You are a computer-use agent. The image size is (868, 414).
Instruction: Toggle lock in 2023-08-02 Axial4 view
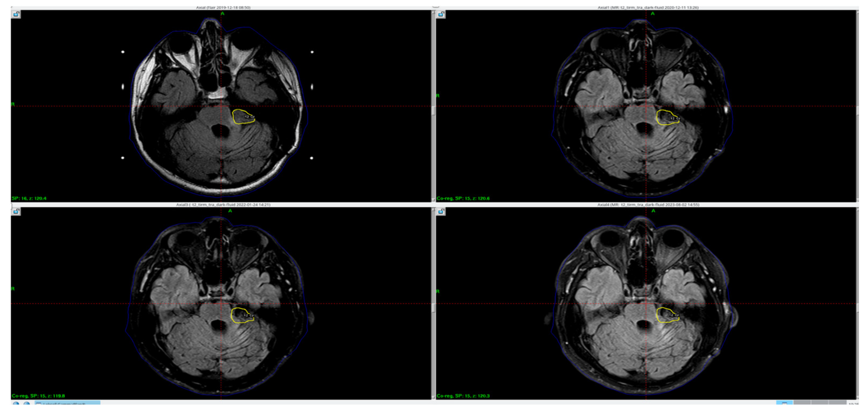click(441, 211)
